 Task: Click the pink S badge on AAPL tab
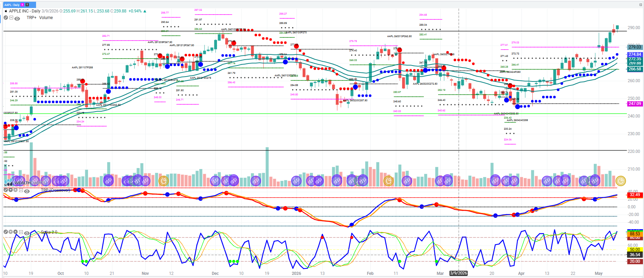pos(23,5)
